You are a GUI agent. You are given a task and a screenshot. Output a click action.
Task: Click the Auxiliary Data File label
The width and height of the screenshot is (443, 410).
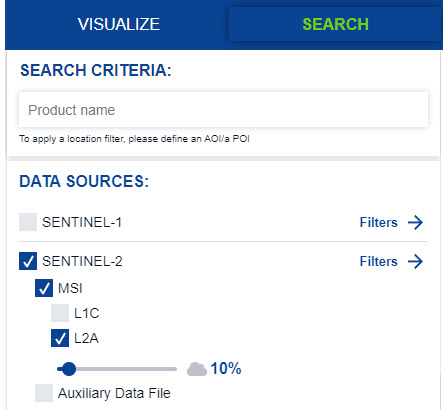pos(114,393)
